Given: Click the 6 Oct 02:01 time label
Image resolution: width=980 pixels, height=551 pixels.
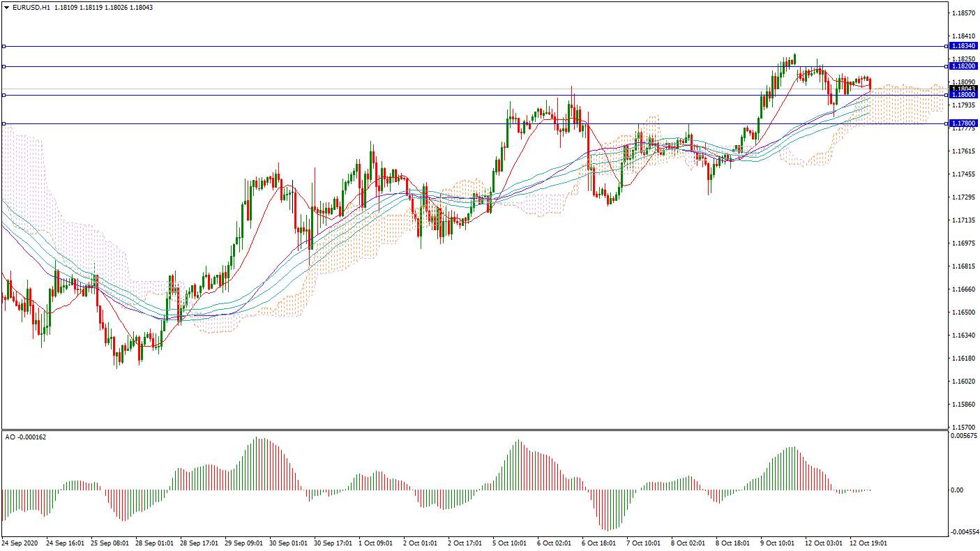Looking at the screenshot, I should pos(555,543).
